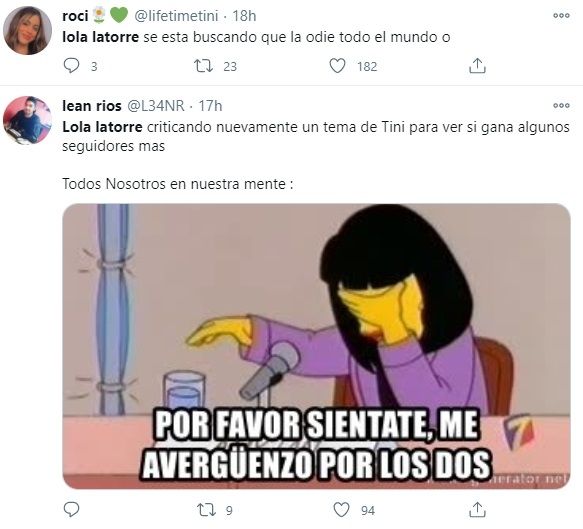View retweet count 23 on roci's tweet
This screenshot has height=529, width=583.
coord(230,67)
